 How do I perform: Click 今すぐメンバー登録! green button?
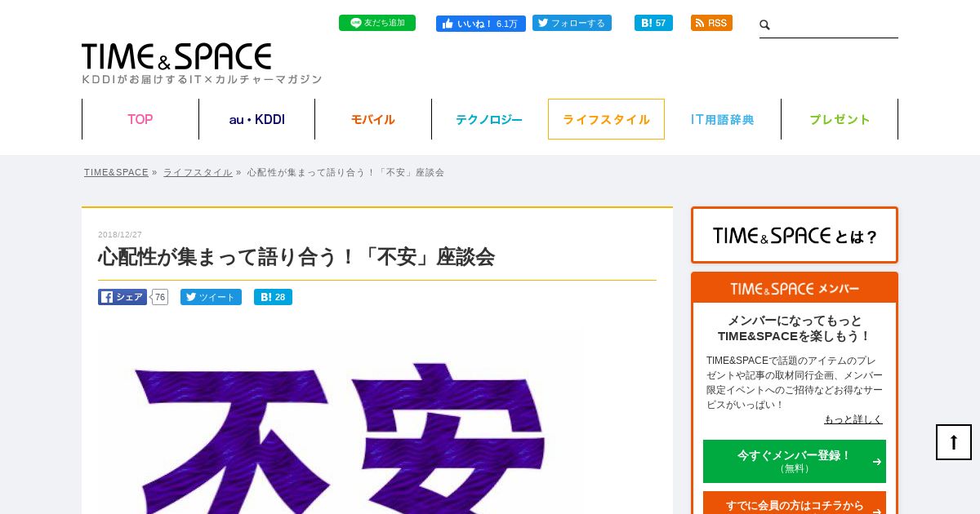(x=795, y=461)
